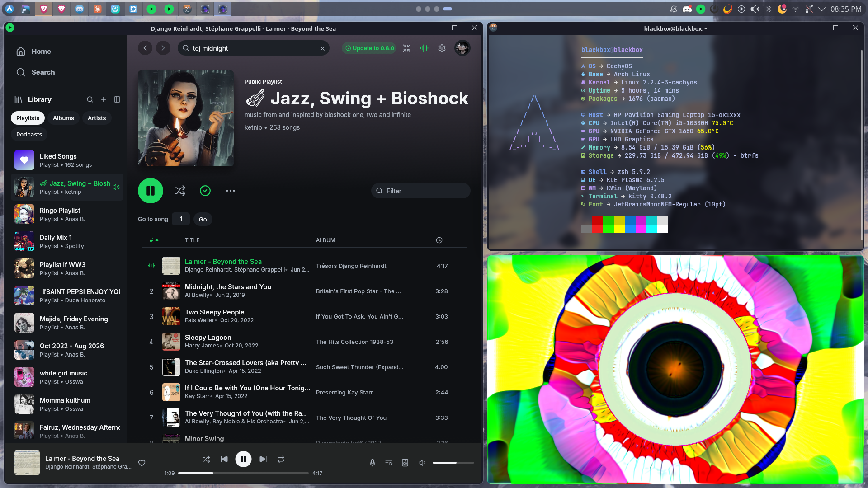Screen dimensions: 868x488
Task: Click the notifications bell in system tray
Action: click(x=673, y=9)
